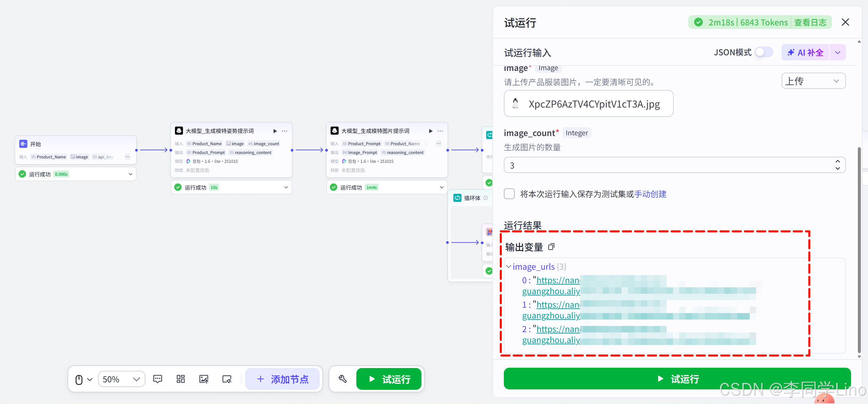868x404 pixels.
Task: Click the image export icon in toolbar
Action: click(204, 379)
